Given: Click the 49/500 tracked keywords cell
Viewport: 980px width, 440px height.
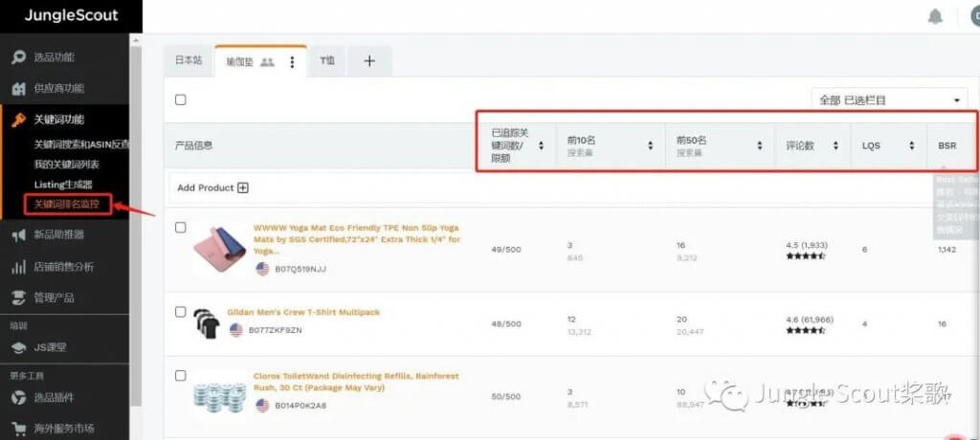Looking at the screenshot, I should pyautogui.click(x=506, y=250).
